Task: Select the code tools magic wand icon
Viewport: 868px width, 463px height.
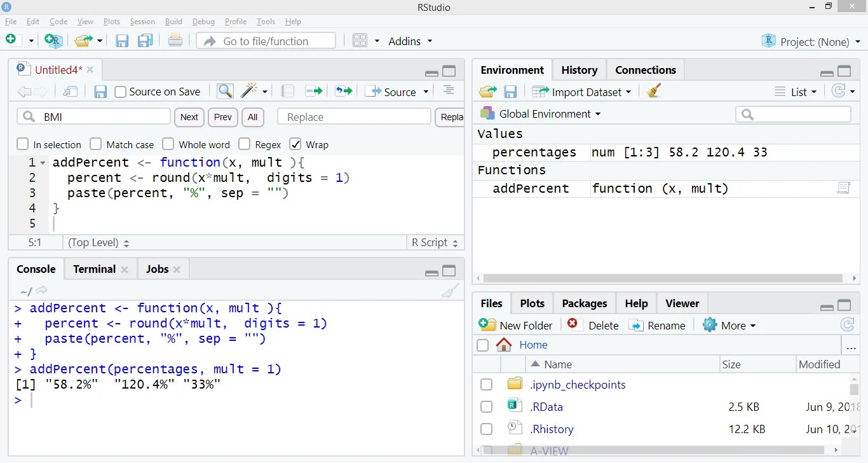Action: point(249,91)
